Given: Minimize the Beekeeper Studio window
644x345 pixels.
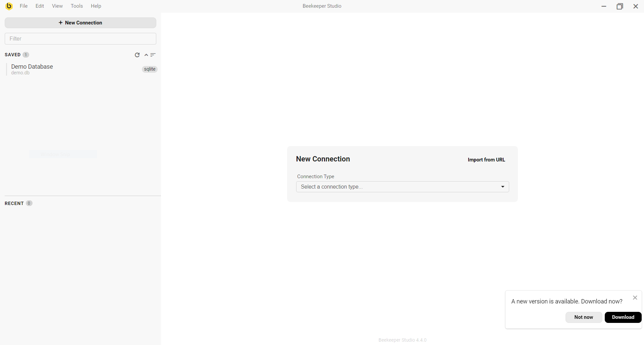Looking at the screenshot, I should tap(604, 6).
